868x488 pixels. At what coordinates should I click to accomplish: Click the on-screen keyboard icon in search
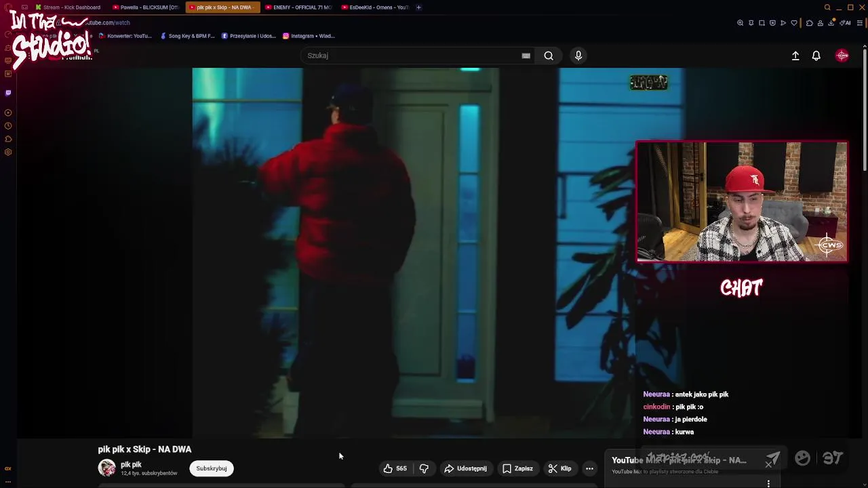coord(526,56)
